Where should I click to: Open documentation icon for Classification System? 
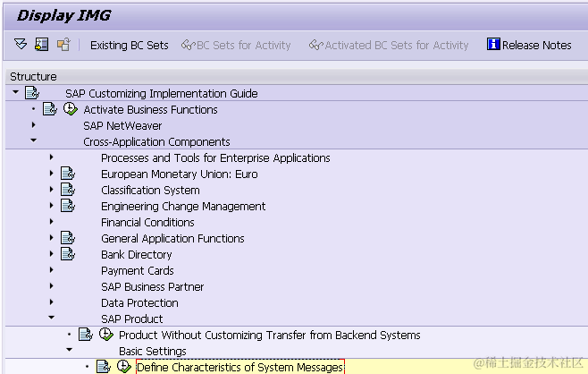pyautogui.click(x=68, y=190)
